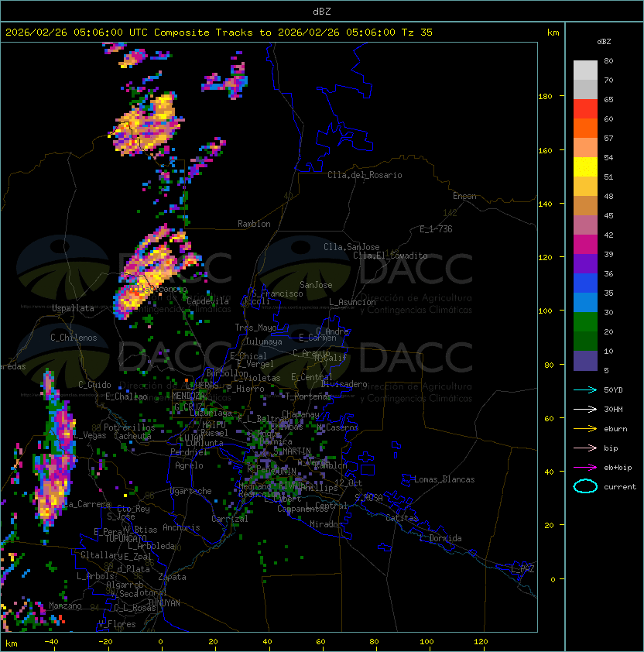Image resolution: width=644 pixels, height=652 pixels.
Task: Click the '-40' tick on horizontal km axis
Action: tap(51, 642)
